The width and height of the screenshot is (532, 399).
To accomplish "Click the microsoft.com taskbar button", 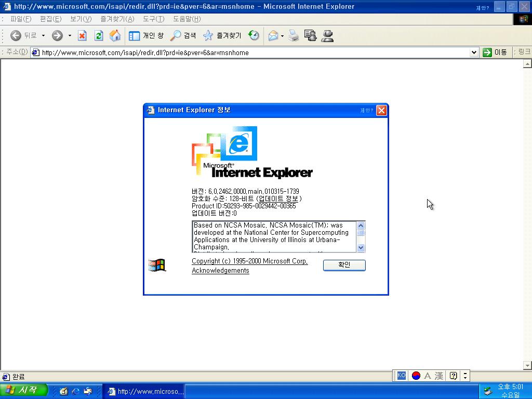I will coord(144,392).
